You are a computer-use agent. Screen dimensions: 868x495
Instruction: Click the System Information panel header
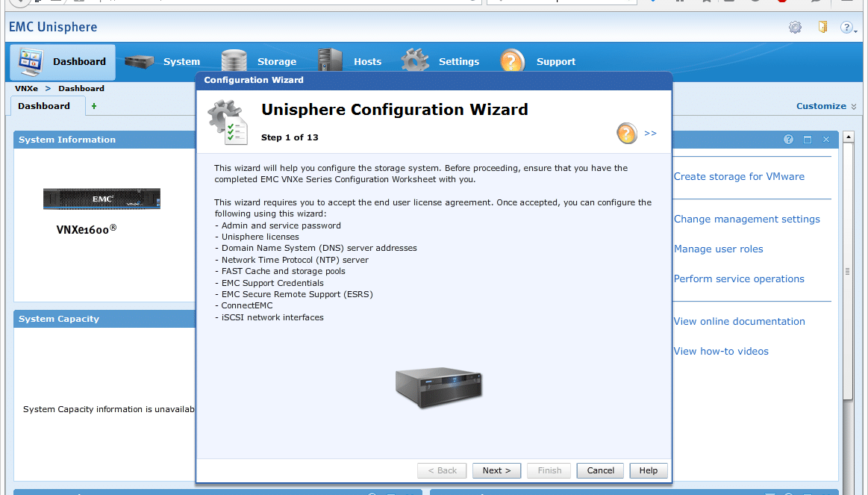click(x=104, y=140)
